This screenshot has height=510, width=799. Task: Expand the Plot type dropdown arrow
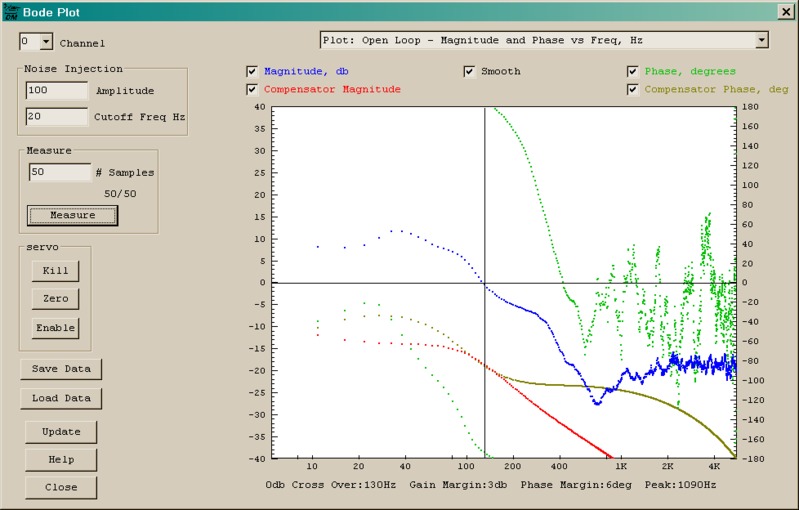point(761,40)
